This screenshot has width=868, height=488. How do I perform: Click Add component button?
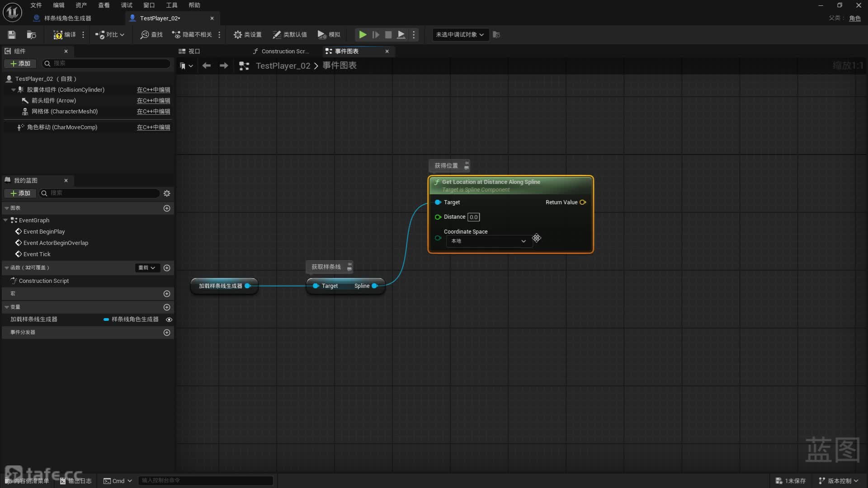pyautogui.click(x=20, y=64)
